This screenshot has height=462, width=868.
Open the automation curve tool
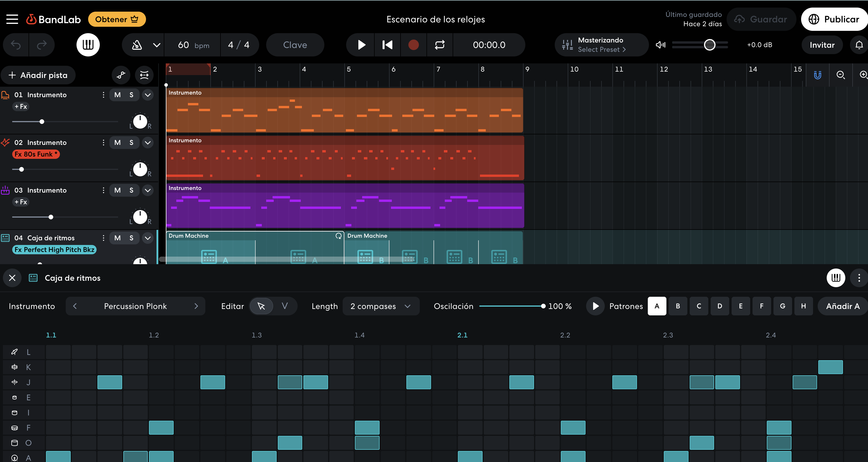pyautogui.click(x=121, y=75)
